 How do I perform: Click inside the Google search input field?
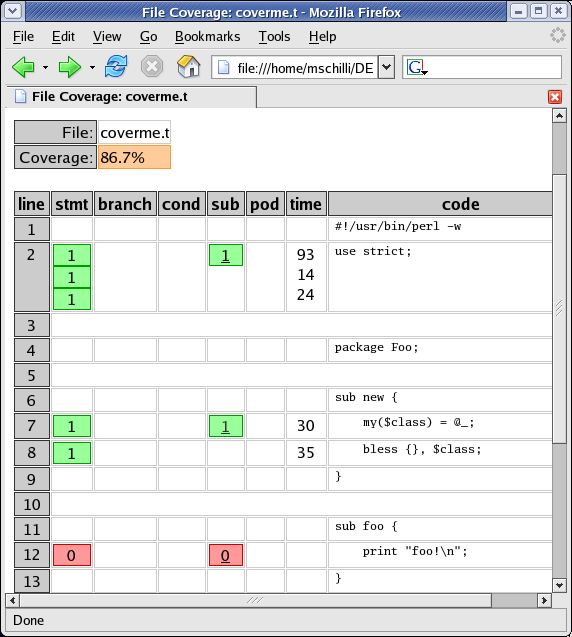click(x=494, y=67)
